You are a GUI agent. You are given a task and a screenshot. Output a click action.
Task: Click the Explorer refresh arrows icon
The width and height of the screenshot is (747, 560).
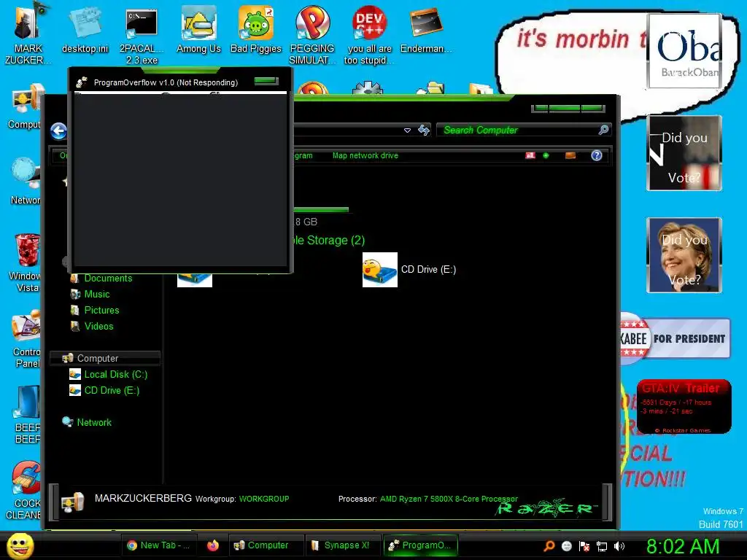point(424,130)
